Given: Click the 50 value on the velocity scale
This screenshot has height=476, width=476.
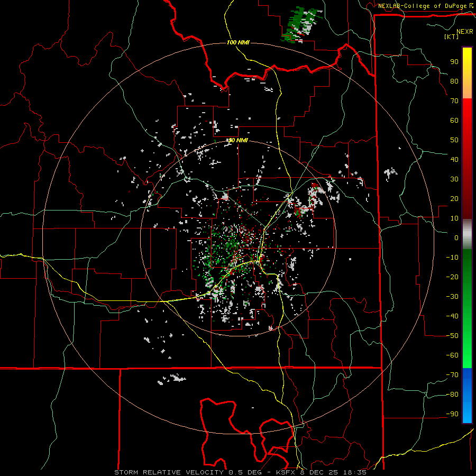Looking at the screenshot, I should pyautogui.click(x=454, y=140).
